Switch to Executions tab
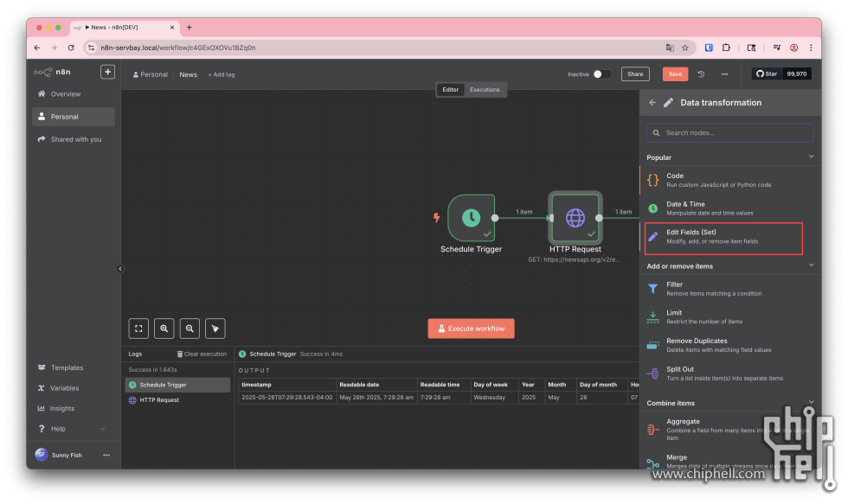Screen dimensions: 848x504 pos(485,90)
